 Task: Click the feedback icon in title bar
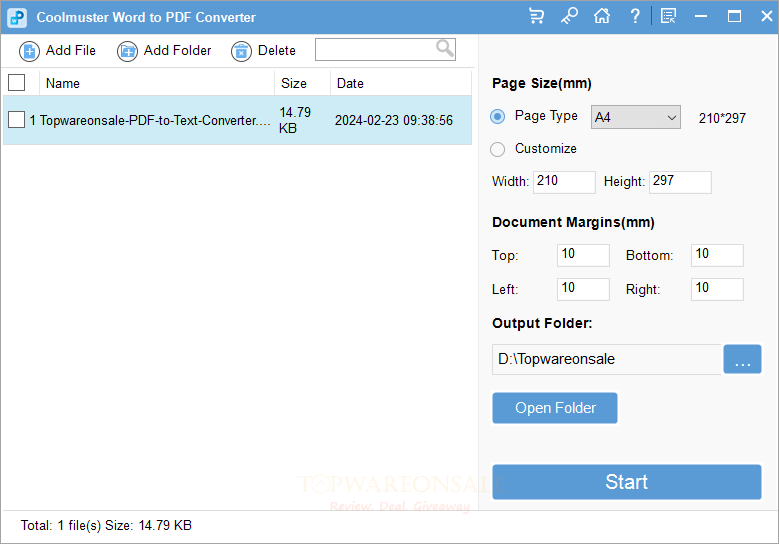point(669,16)
